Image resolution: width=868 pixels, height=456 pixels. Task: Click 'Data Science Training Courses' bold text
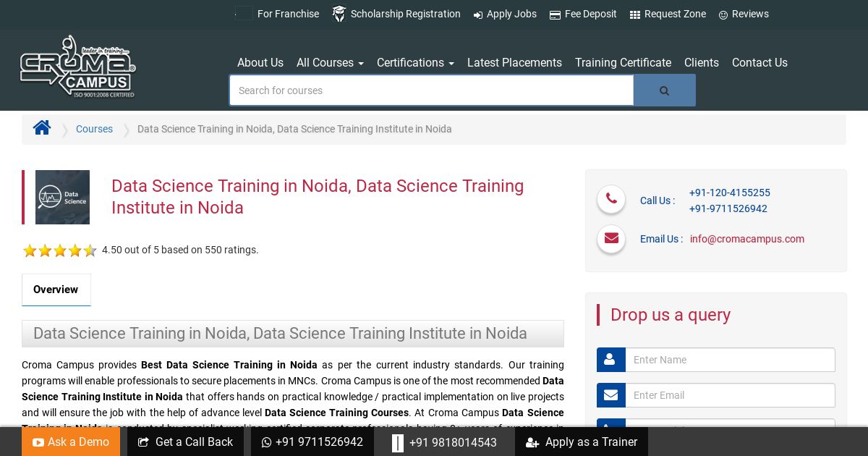point(337,413)
